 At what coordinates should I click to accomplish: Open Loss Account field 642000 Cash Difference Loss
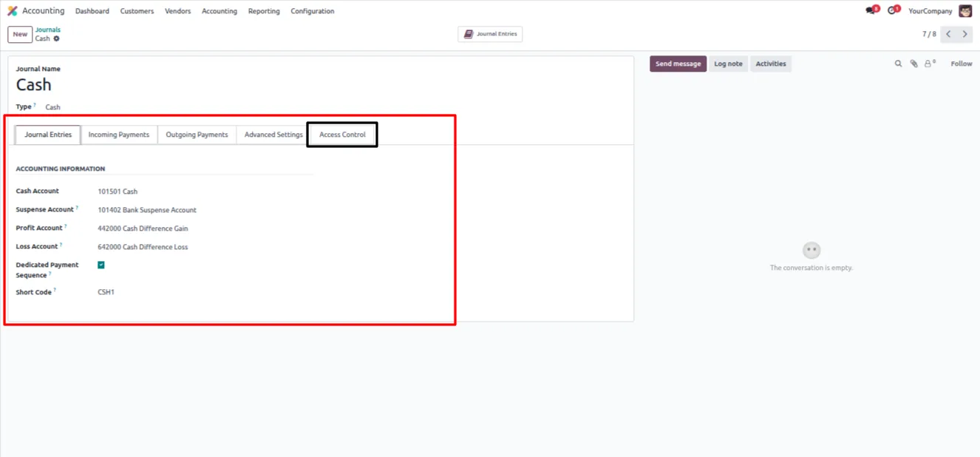click(x=143, y=247)
